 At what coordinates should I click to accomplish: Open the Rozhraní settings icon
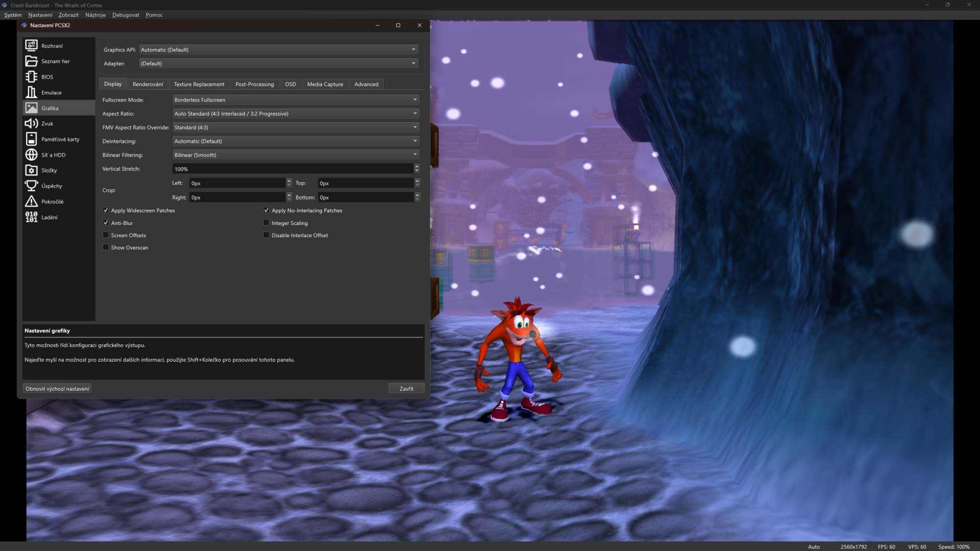tap(31, 45)
